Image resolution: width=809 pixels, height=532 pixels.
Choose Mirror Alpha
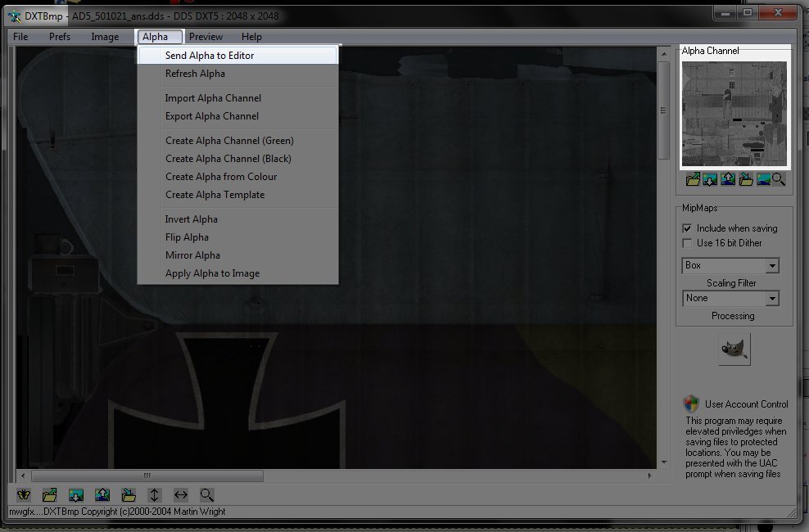click(237, 255)
